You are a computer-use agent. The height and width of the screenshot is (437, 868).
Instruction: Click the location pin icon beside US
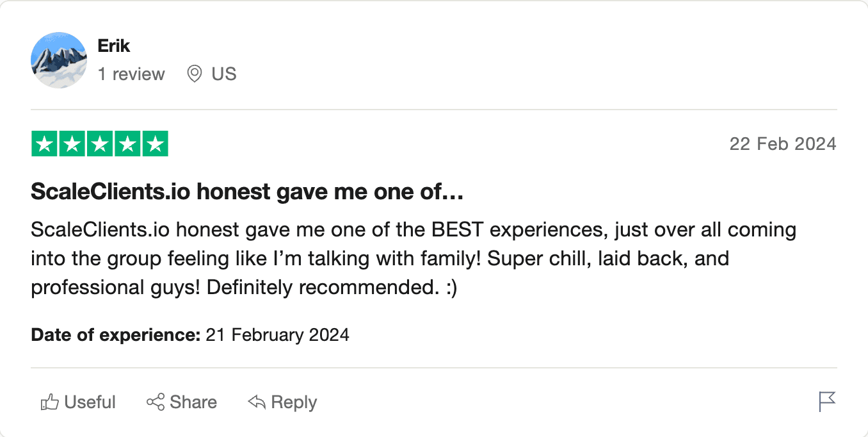pyautogui.click(x=195, y=74)
